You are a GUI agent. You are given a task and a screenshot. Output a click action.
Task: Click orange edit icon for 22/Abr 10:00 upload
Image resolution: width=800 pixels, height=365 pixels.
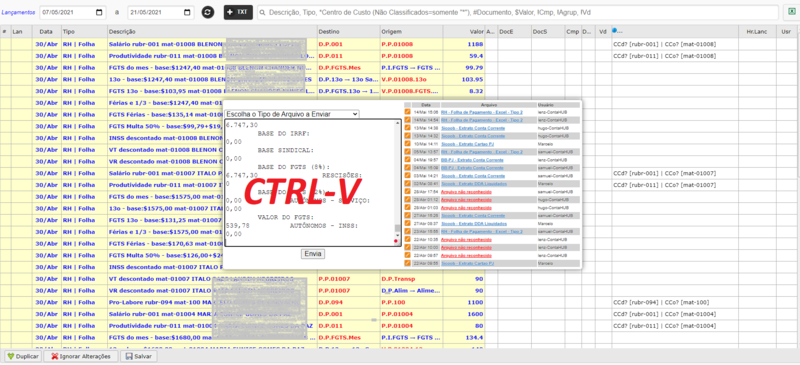[408, 247]
